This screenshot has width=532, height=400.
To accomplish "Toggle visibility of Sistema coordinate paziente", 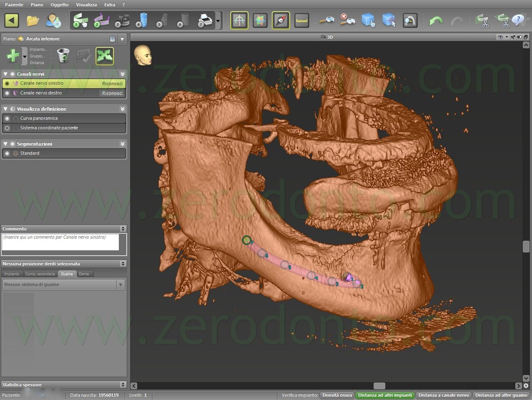I will point(7,128).
